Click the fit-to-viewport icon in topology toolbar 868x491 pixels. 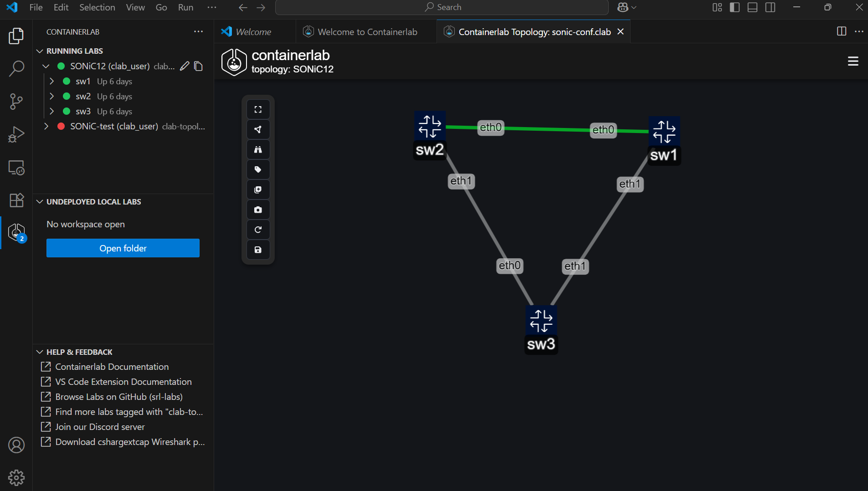(x=258, y=110)
